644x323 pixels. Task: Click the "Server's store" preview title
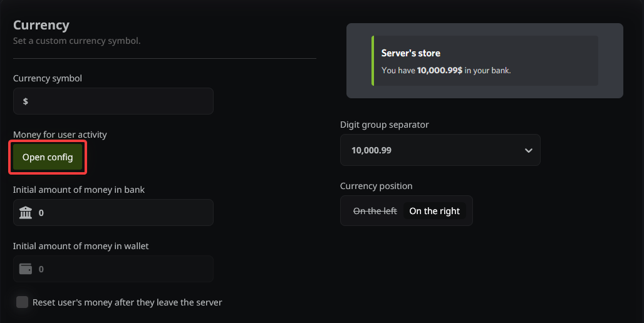point(410,53)
